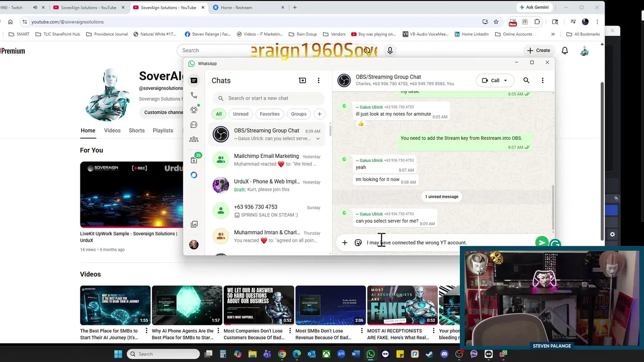Open the Rain Group bookmarks folder
The width and height of the screenshot is (644, 362).
click(x=302, y=34)
